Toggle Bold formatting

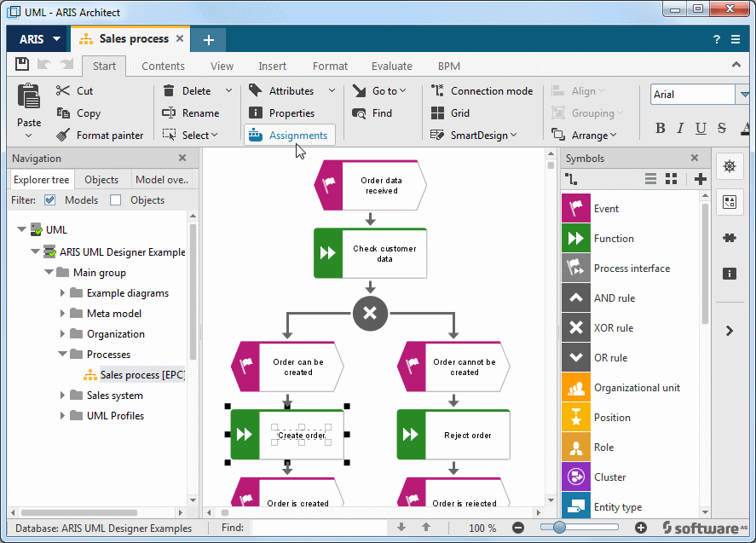(x=660, y=128)
